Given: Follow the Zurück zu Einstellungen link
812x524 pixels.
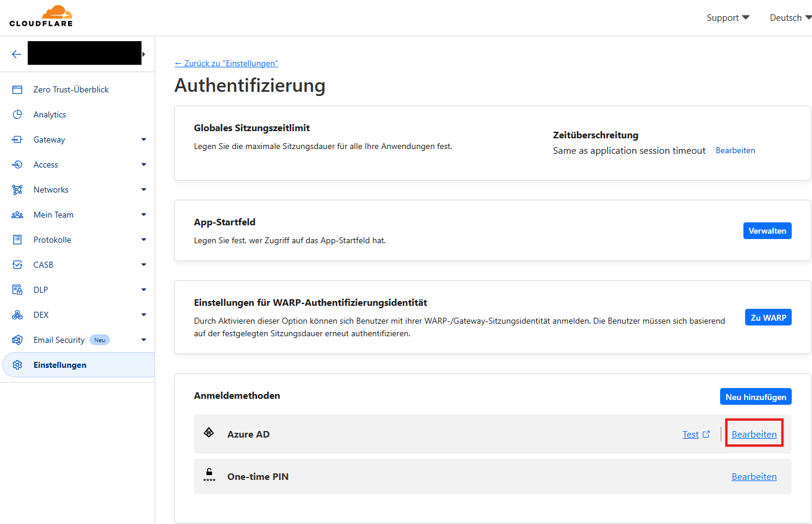Looking at the screenshot, I should click(x=226, y=63).
